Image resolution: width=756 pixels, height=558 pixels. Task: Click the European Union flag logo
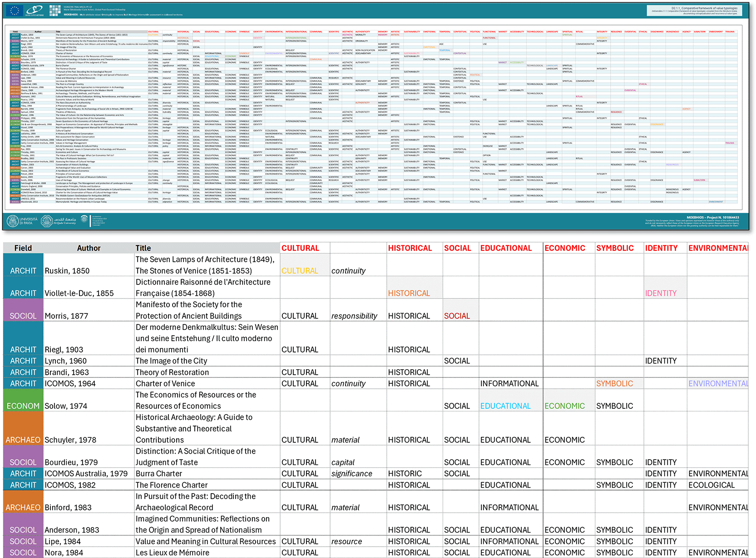pos(15,11)
